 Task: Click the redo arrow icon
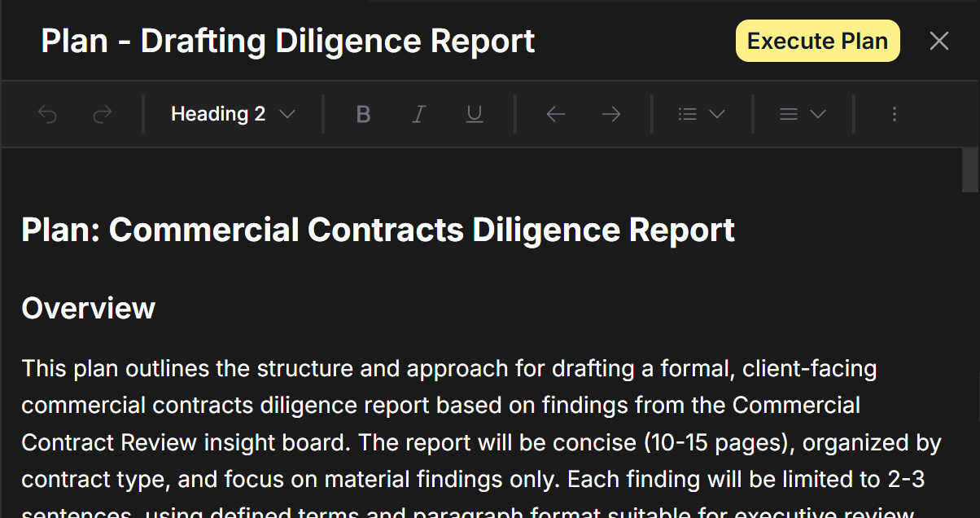point(103,115)
